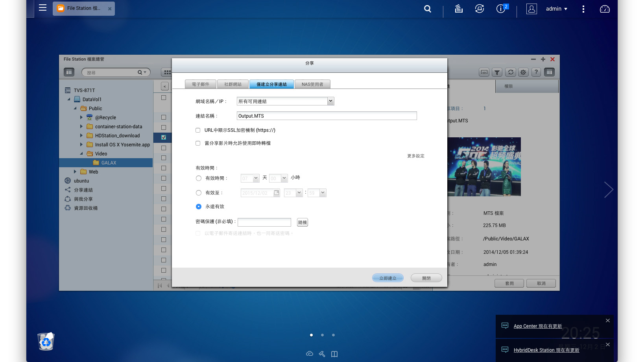Screen dimensions: 644x362
Task: Collapse the Video folder in tree
Action: [x=81, y=153]
